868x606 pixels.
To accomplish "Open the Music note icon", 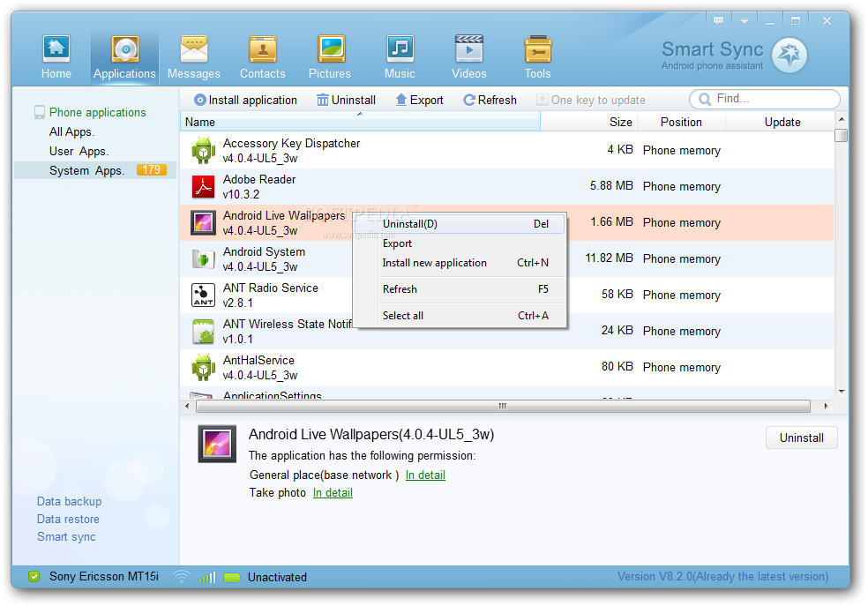I will click(x=400, y=49).
